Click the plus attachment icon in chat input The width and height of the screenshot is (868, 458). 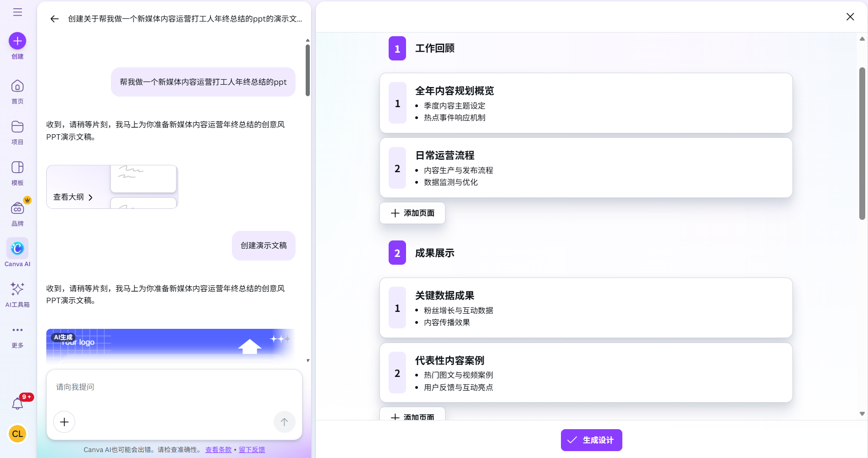pos(64,421)
